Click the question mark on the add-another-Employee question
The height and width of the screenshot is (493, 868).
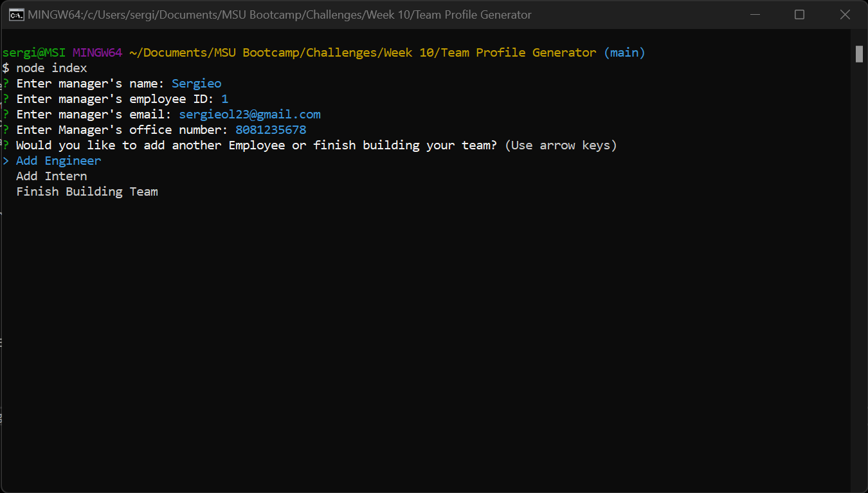pyautogui.click(x=5, y=145)
